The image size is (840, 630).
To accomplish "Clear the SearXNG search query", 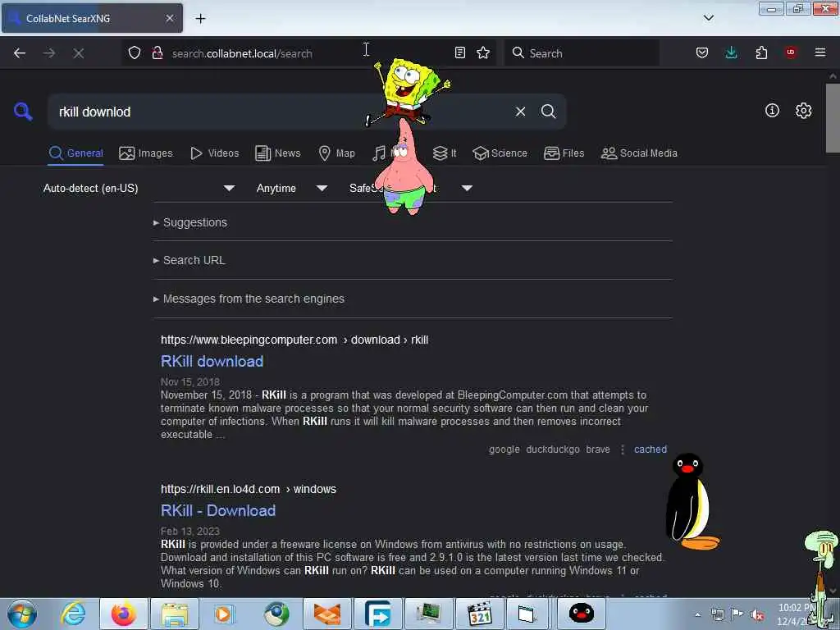I will (520, 112).
